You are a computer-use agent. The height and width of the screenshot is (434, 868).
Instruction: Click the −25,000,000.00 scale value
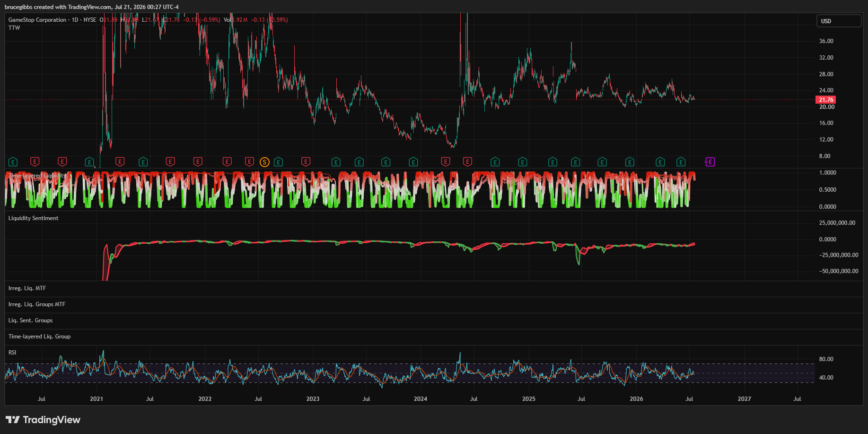(x=839, y=255)
